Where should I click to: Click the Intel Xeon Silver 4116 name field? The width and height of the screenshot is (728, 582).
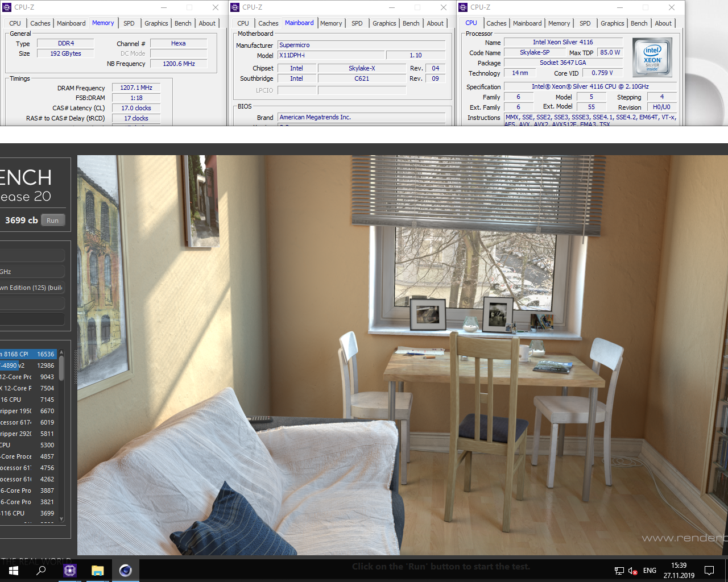point(563,42)
